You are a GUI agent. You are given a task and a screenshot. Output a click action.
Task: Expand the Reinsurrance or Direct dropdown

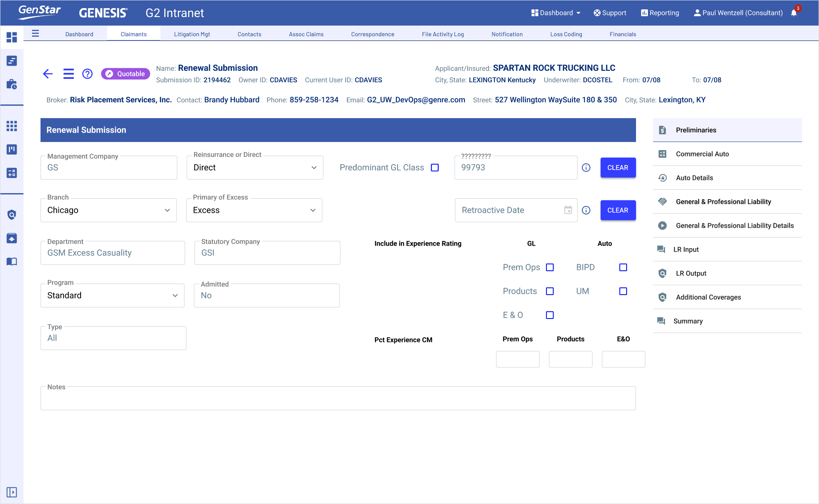pyautogui.click(x=255, y=168)
